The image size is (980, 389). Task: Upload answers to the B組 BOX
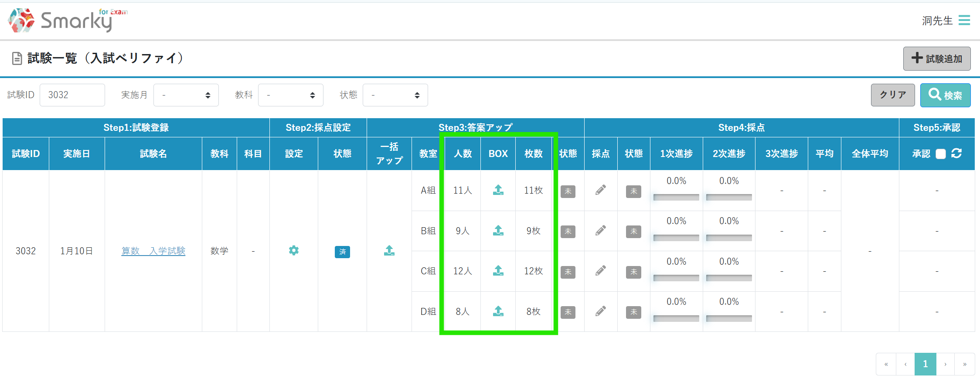(498, 230)
